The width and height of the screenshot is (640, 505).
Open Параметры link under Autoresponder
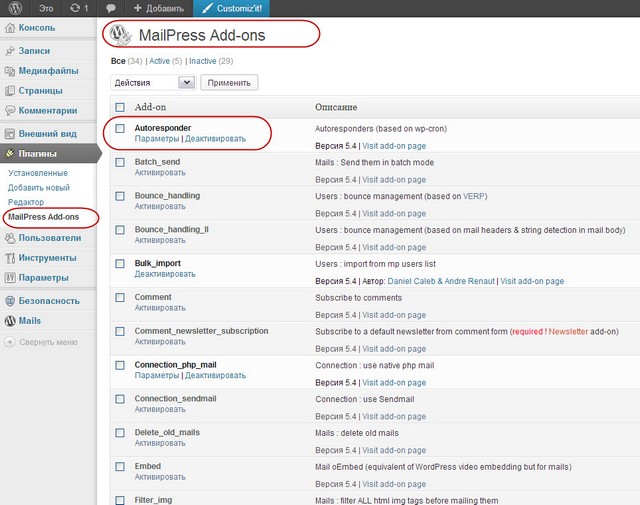tap(157, 139)
